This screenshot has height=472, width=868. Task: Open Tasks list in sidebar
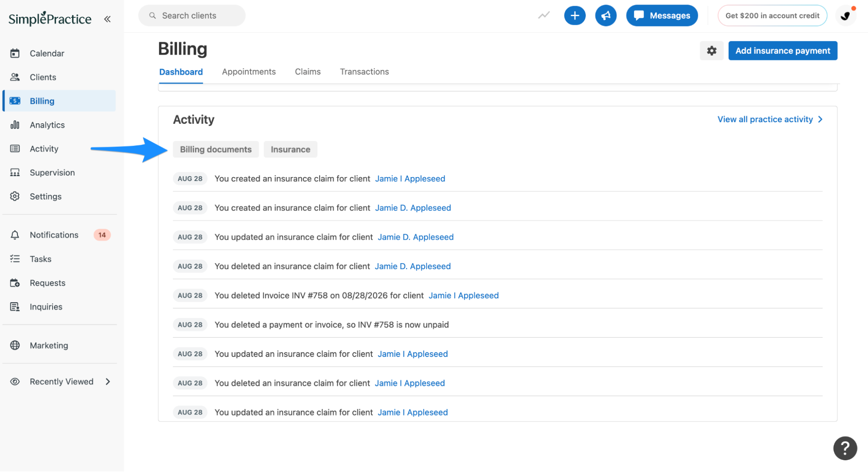coord(40,259)
